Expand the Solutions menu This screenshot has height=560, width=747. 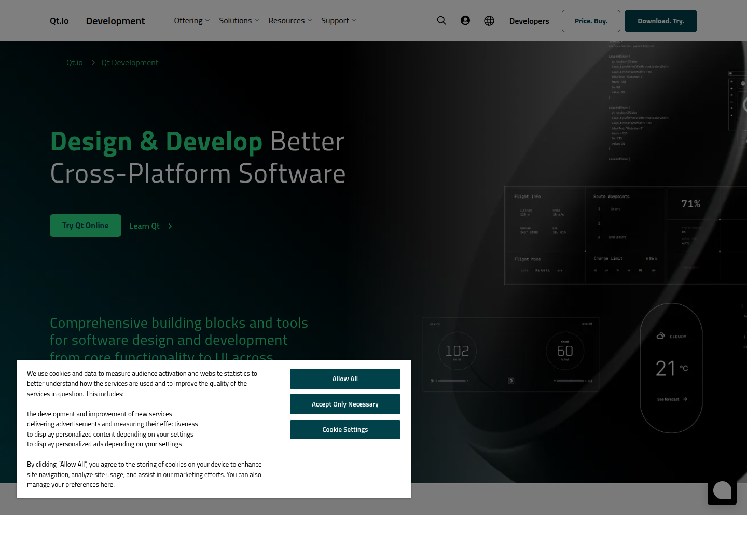(x=239, y=21)
